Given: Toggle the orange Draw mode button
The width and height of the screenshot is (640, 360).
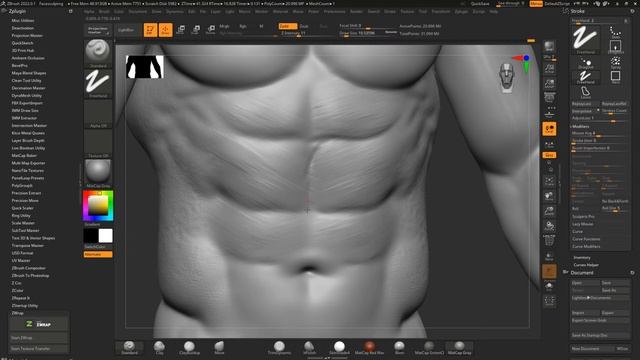Looking at the screenshot, I should point(165,30).
